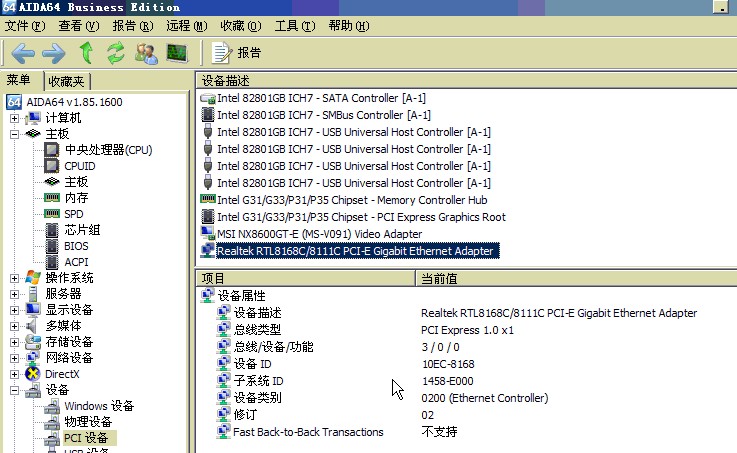Expand the 操作系统 tree node
The image size is (737, 453).
[x=15, y=278]
